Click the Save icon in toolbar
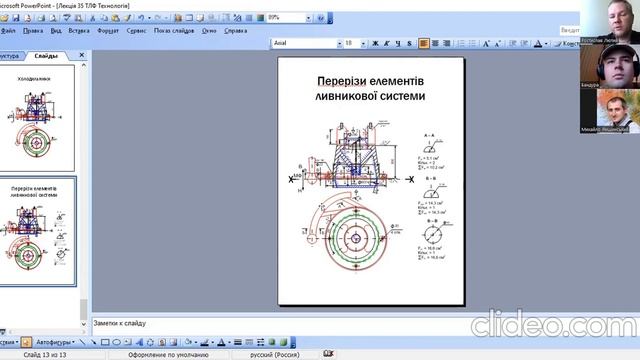This screenshot has height=360, width=640. click(x=16, y=18)
